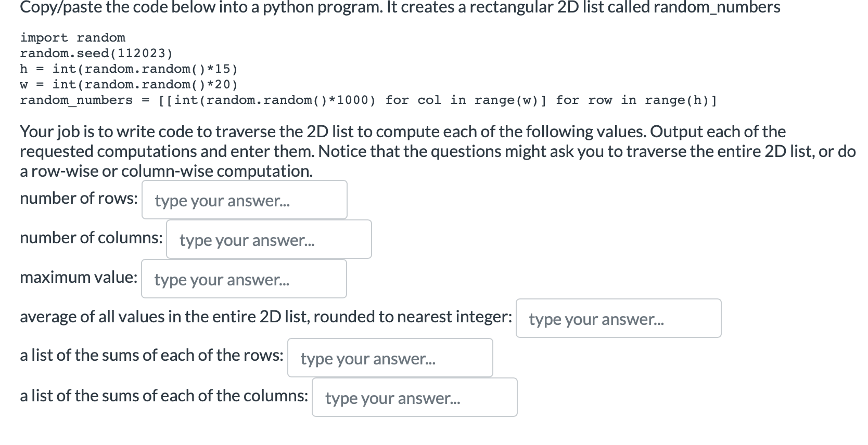Click the random.seed(112023) code line

[96, 53]
